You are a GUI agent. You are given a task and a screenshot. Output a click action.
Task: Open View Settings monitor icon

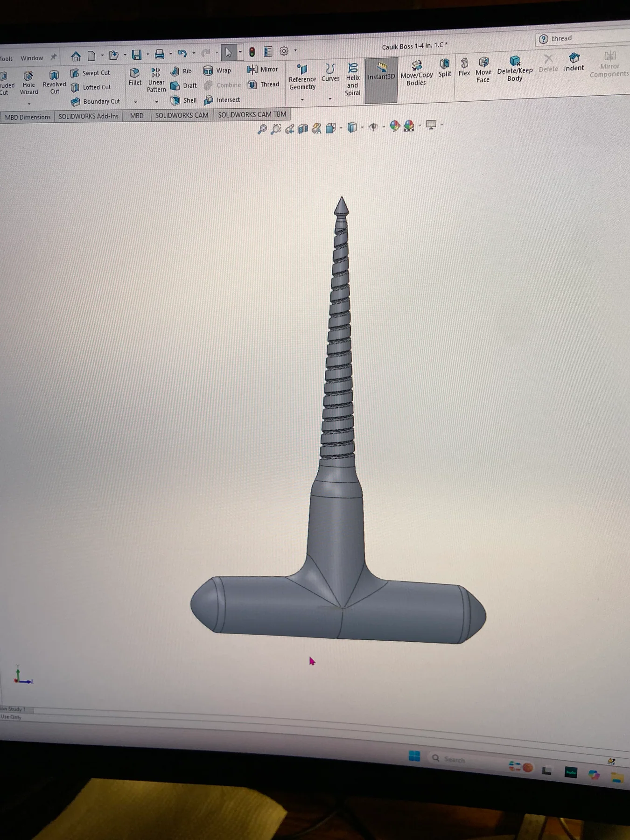431,125
